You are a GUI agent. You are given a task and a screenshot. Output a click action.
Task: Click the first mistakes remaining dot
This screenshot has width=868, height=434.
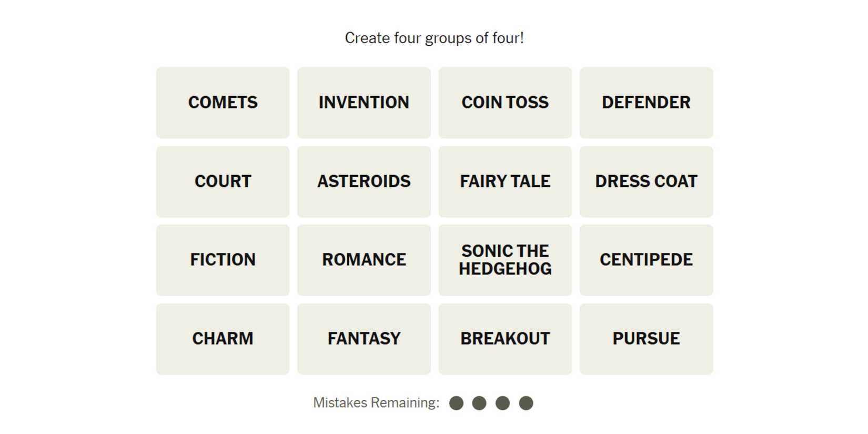tap(456, 403)
